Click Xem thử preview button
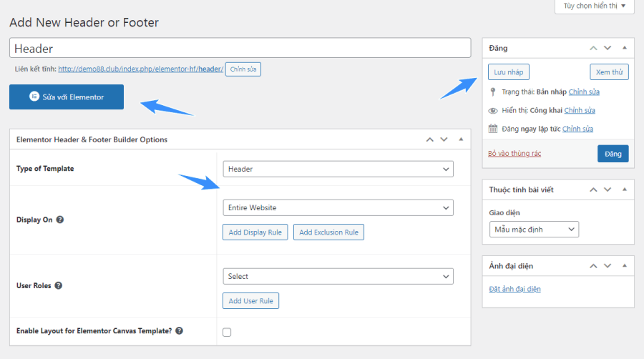The width and height of the screenshot is (644, 359). tap(609, 72)
